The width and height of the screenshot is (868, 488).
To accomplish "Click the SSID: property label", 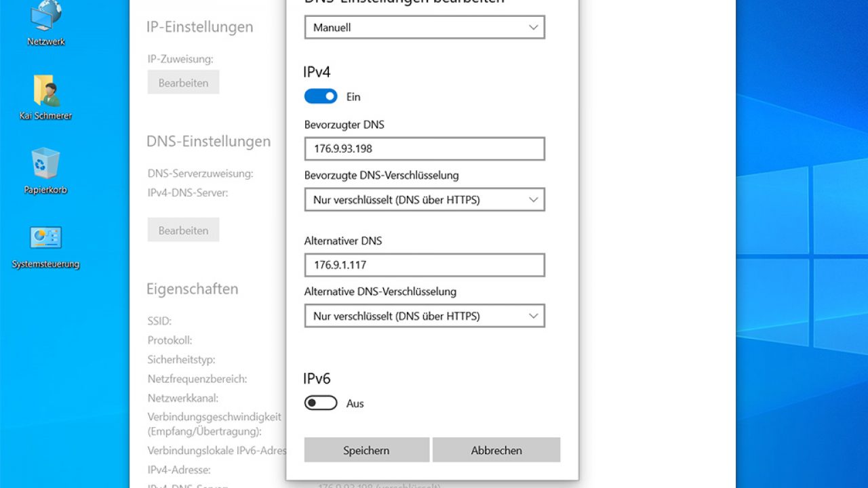I will 159,321.
